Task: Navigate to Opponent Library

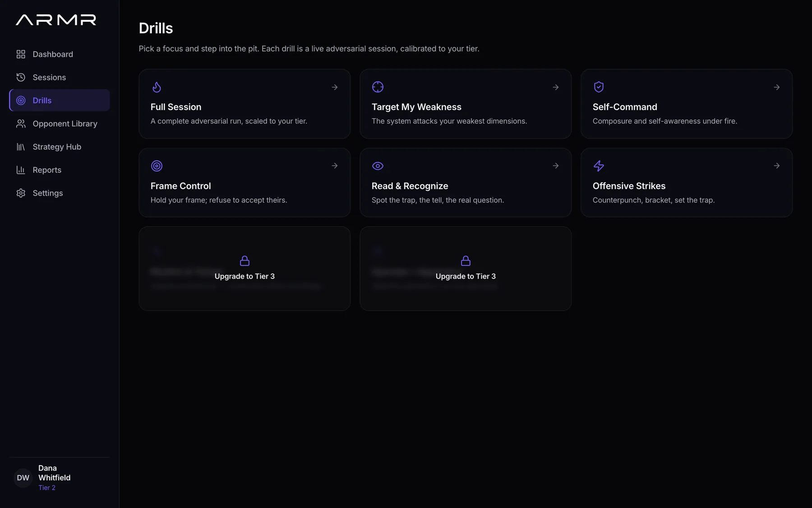Action: click(60, 124)
